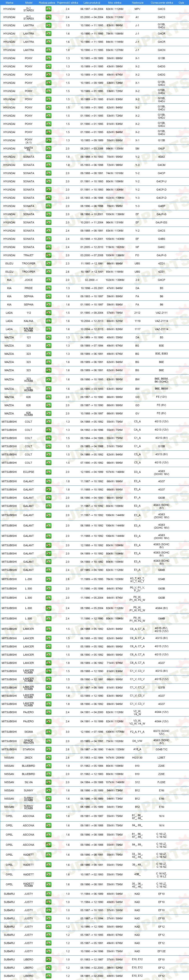Select the 119kW / 162KM power cell
The image size is (189, 980).
[115, 247]
